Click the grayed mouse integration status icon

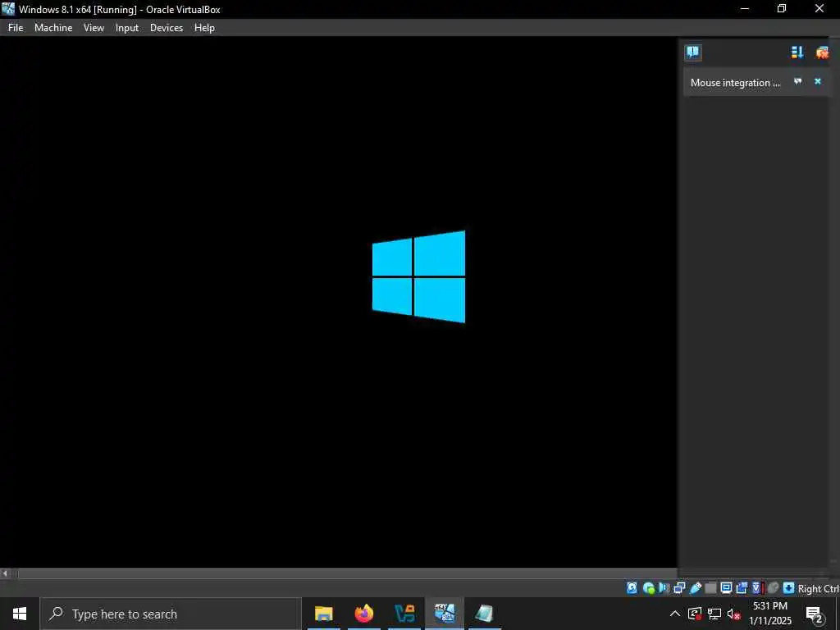tap(773, 588)
